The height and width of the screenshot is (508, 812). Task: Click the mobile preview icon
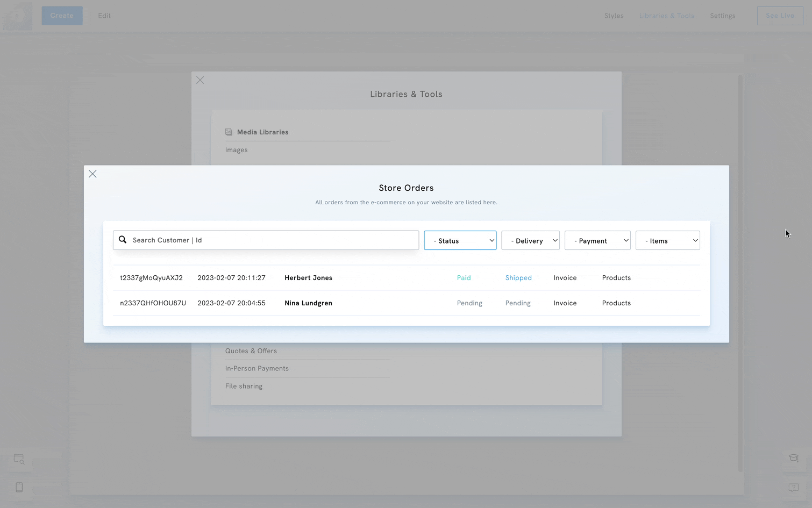[19, 487]
